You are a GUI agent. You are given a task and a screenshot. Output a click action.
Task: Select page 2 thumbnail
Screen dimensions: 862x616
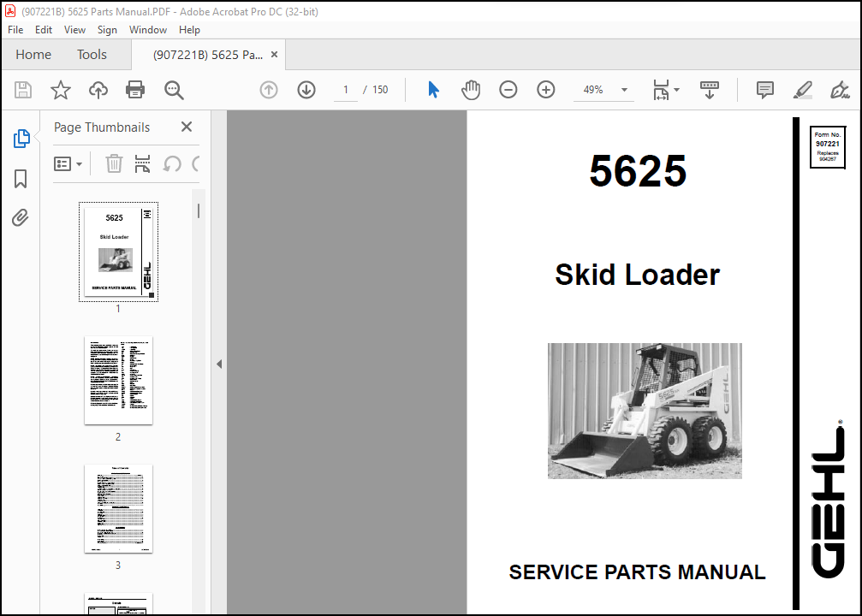click(x=118, y=380)
